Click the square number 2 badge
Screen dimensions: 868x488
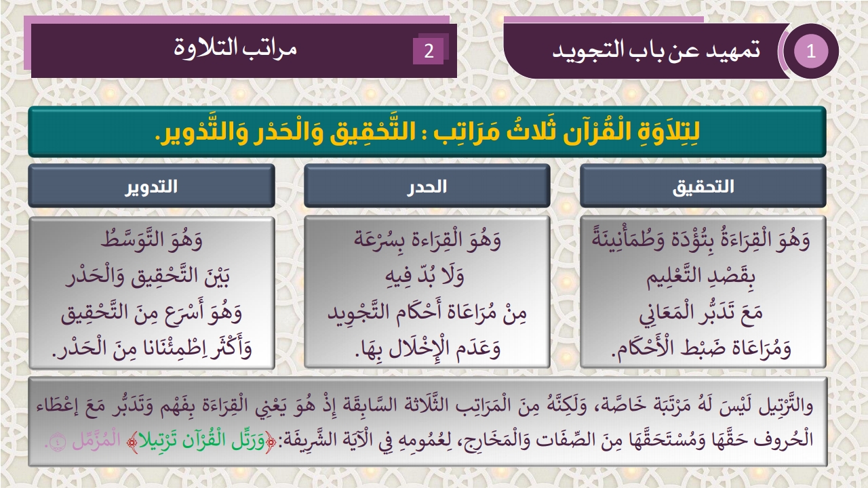(x=429, y=51)
